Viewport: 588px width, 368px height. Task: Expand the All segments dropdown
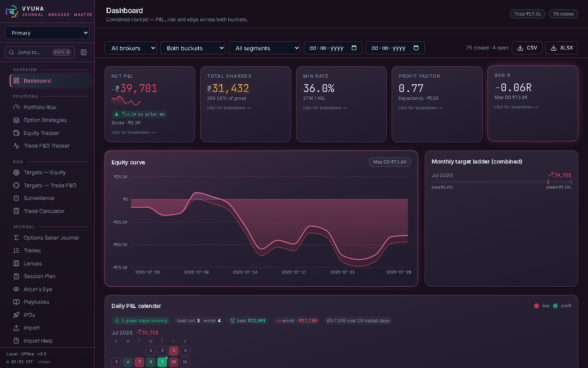[265, 48]
